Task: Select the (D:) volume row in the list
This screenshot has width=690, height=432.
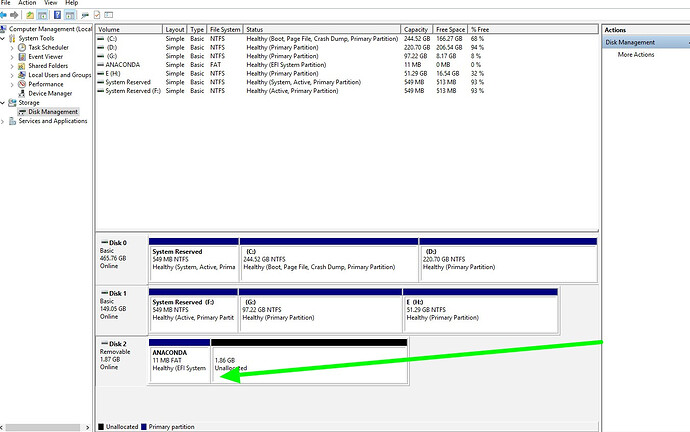Action: (290, 48)
